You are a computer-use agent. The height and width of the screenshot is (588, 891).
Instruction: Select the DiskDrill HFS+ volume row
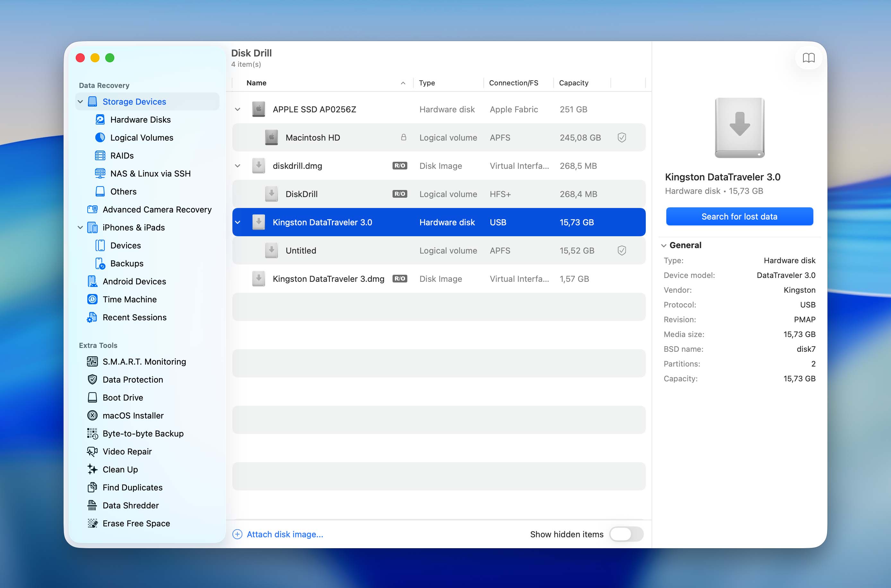pos(439,194)
